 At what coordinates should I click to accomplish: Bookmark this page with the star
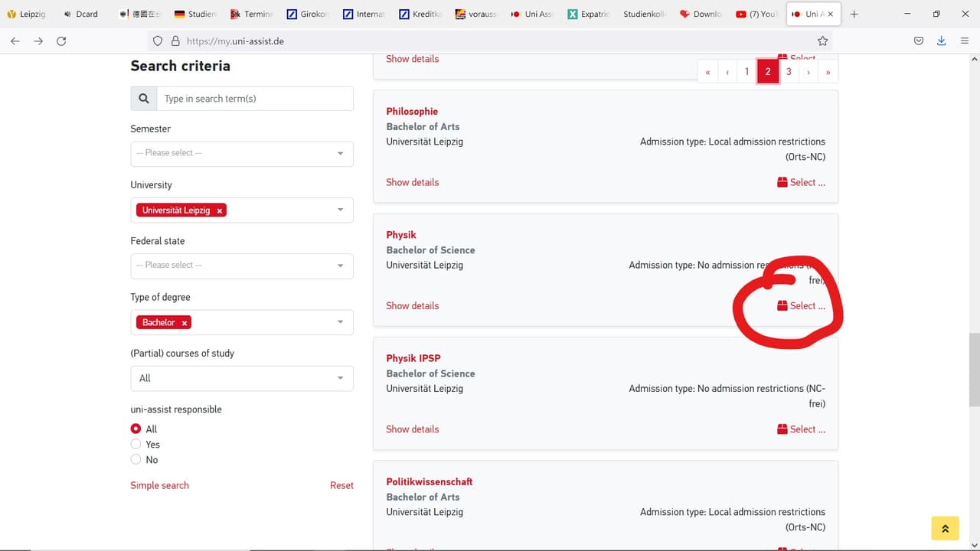coord(822,41)
